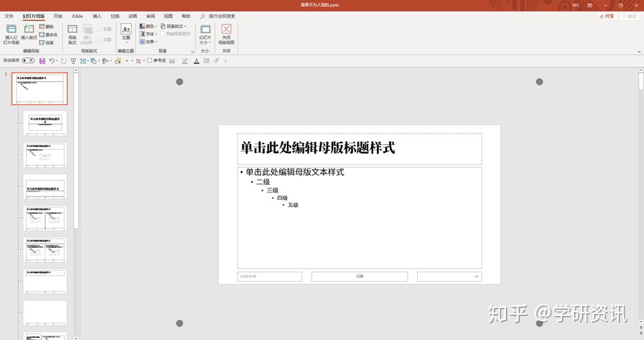Click the scroll-down arrow in the thumbnail pane
The image size is (644, 340).
pos(75,337)
